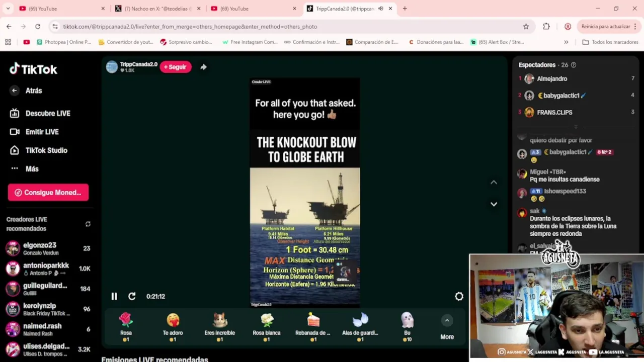Share the live stream
The width and height of the screenshot is (644, 362).
[203, 67]
